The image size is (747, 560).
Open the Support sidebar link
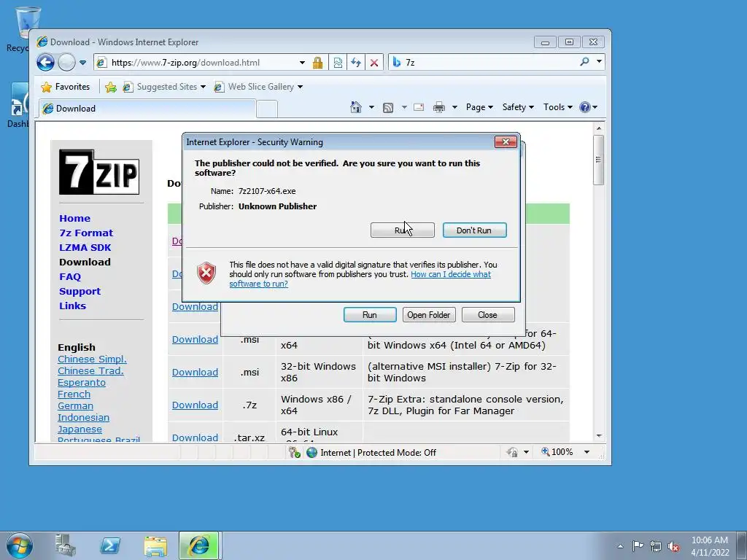(80, 292)
